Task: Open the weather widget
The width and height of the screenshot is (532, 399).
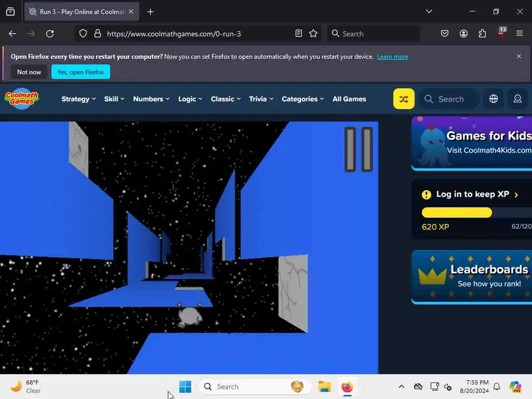Action: coord(25,387)
